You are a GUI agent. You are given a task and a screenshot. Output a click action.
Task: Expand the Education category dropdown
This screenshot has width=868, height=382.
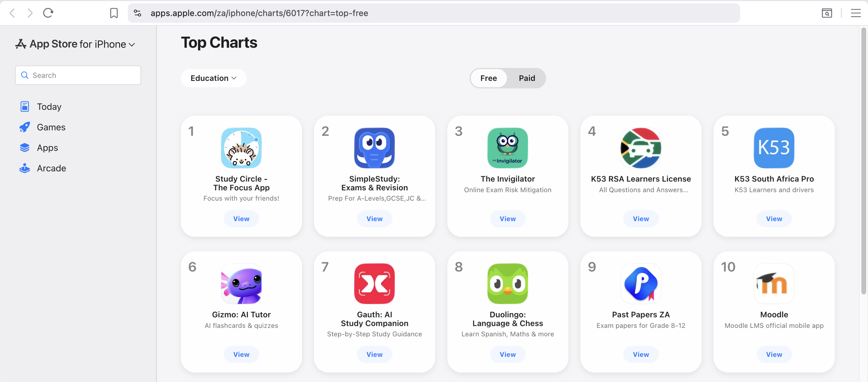(x=213, y=78)
